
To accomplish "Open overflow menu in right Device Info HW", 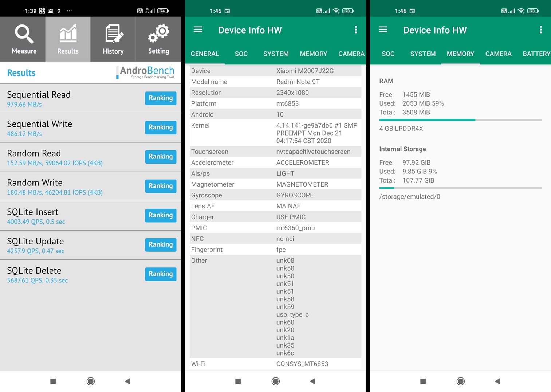I will click(x=541, y=30).
